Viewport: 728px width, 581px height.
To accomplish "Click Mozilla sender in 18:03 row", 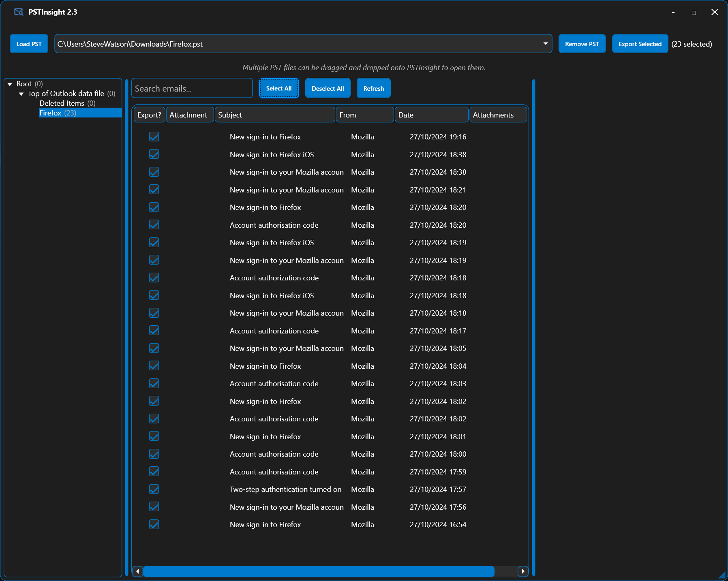I will coord(362,384).
